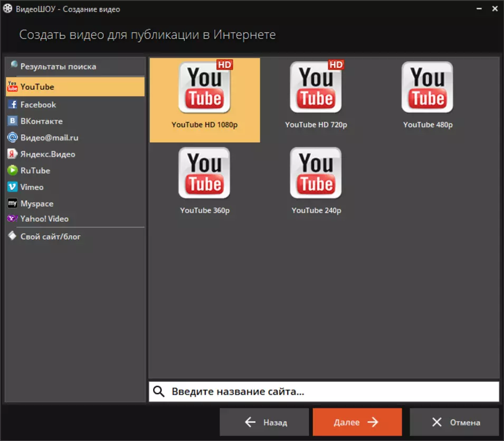Click the search results magnifier icon
This screenshot has height=441, width=504.
14,64
